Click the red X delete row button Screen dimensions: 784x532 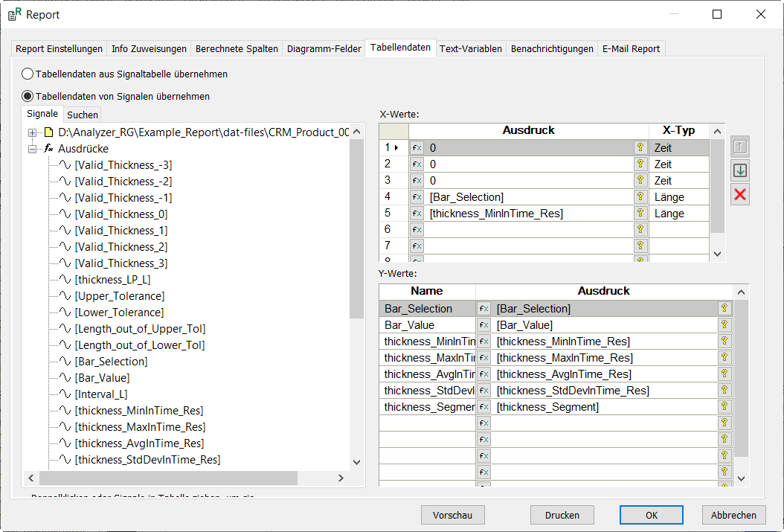point(740,195)
